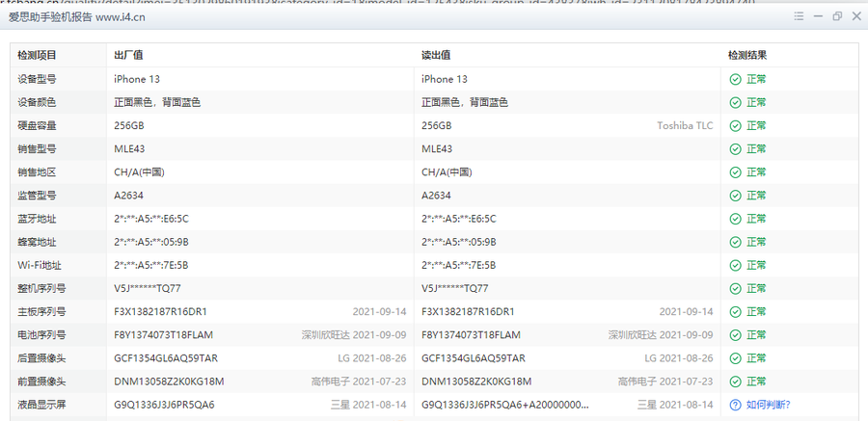Click the read value A2634

click(436, 196)
